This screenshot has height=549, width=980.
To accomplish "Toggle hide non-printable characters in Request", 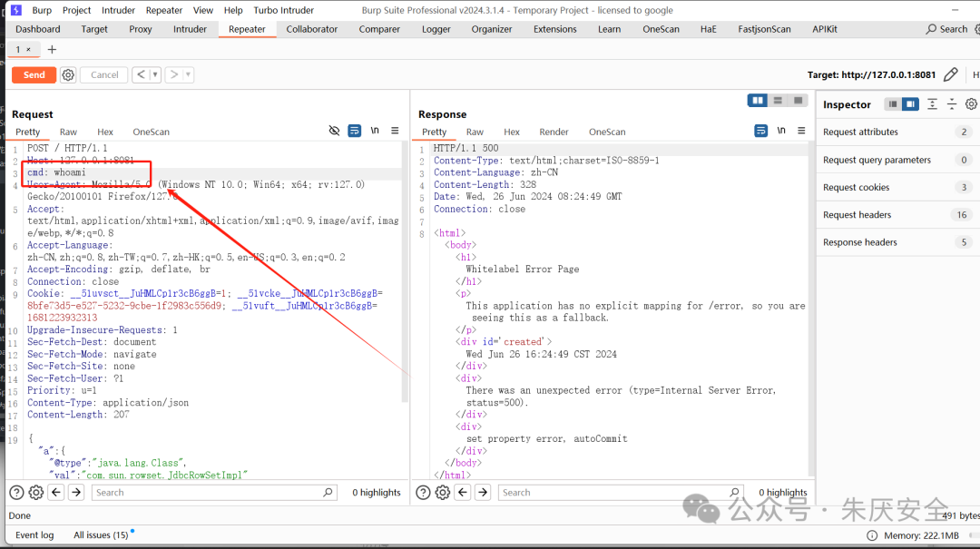I will (334, 131).
